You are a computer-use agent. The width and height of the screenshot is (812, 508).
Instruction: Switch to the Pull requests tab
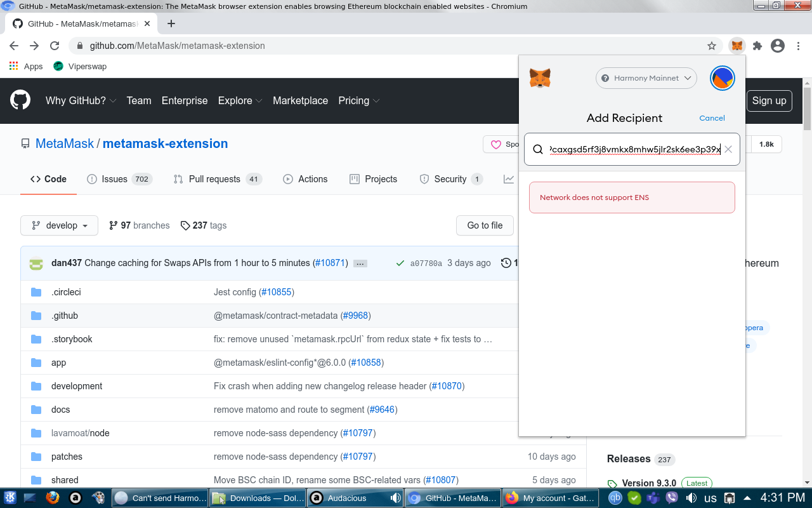(x=218, y=179)
